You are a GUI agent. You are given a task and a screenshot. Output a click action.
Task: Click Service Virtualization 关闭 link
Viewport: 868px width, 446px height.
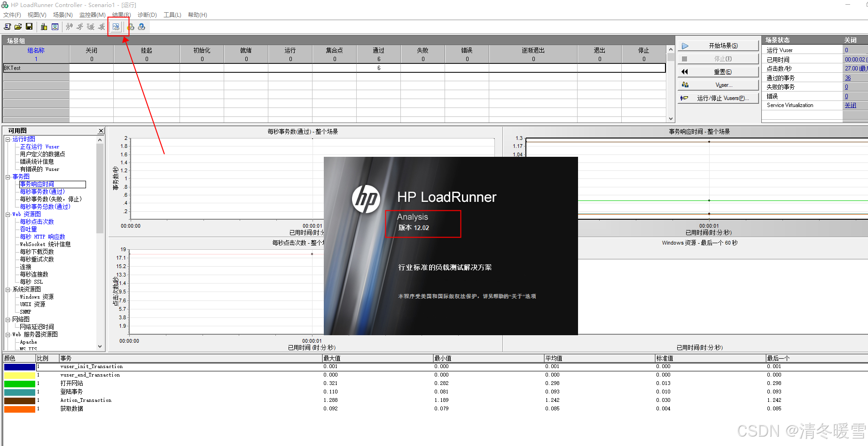click(851, 105)
